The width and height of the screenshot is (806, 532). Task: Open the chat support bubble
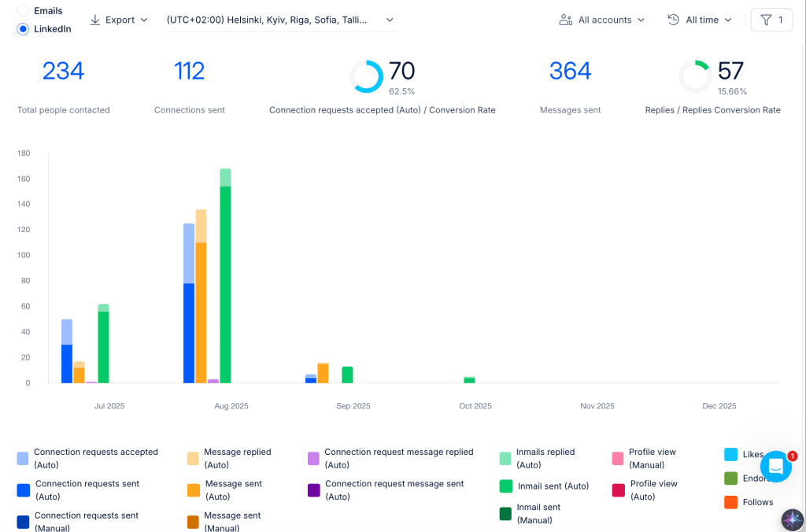(x=775, y=466)
